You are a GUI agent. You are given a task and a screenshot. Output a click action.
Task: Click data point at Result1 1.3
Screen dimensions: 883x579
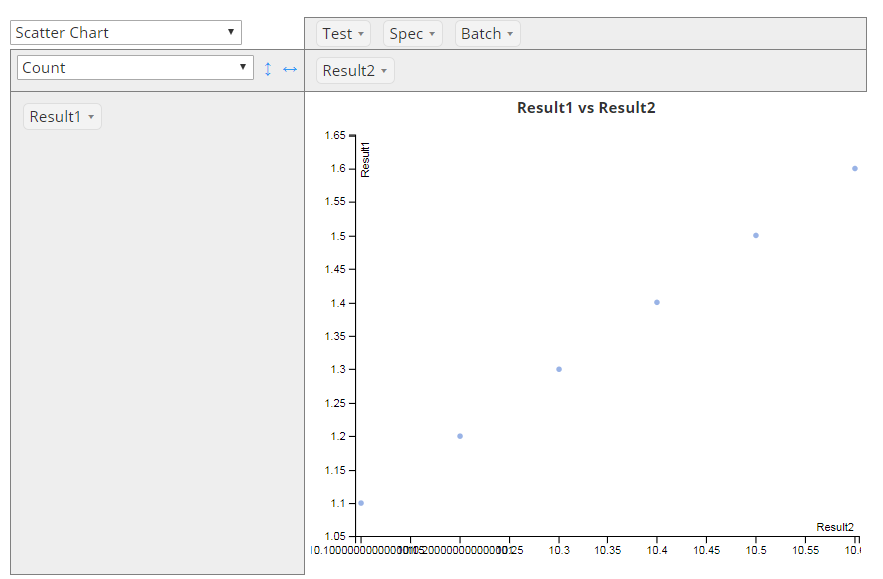(x=559, y=369)
